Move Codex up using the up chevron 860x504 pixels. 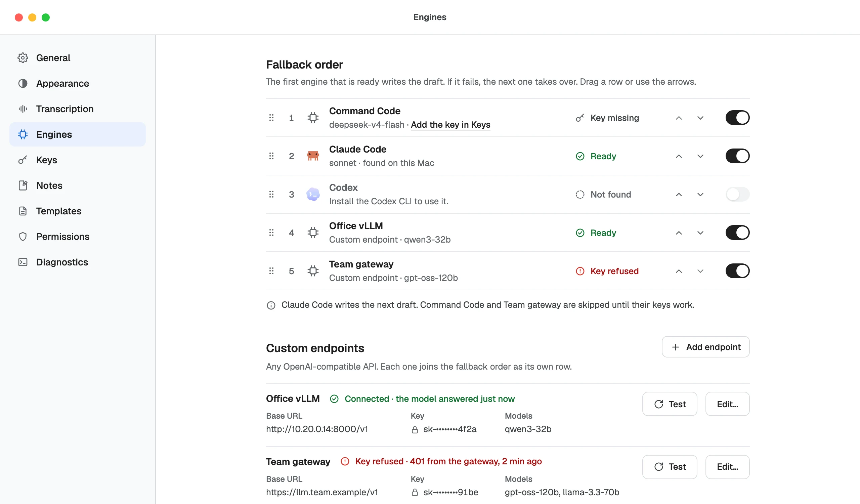(x=679, y=195)
